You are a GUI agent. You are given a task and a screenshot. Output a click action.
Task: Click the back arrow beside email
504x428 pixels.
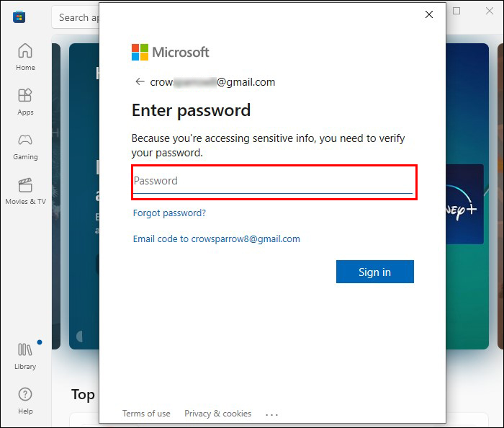coord(140,81)
